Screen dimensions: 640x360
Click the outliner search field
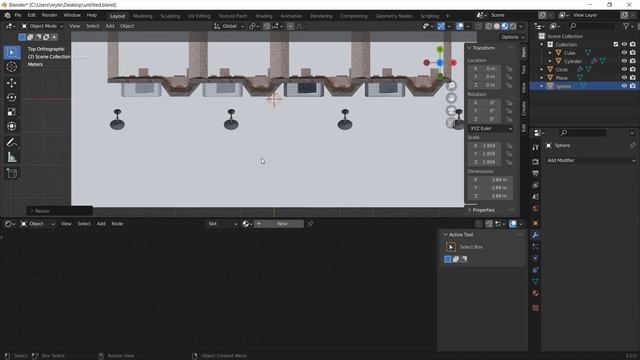pyautogui.click(x=591, y=26)
